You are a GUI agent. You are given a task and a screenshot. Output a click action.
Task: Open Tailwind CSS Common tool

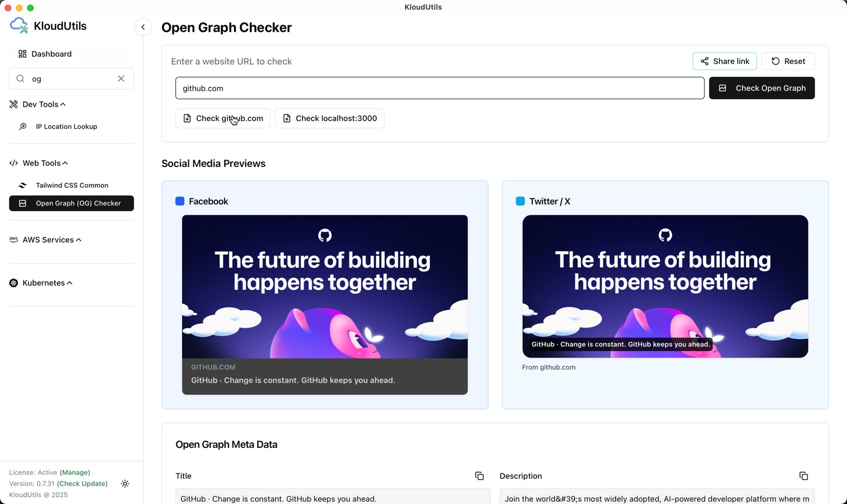pyautogui.click(x=72, y=185)
